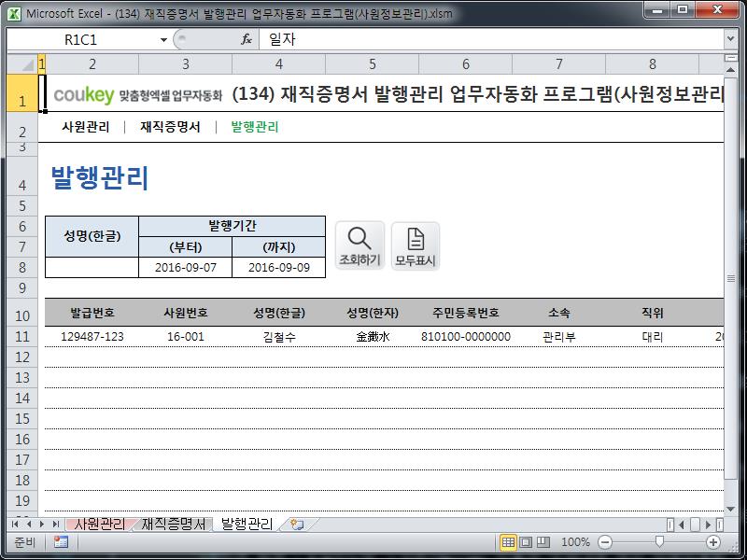The image size is (747, 560).
Task: Switch to Normal view in status bar
Action: tap(508, 542)
